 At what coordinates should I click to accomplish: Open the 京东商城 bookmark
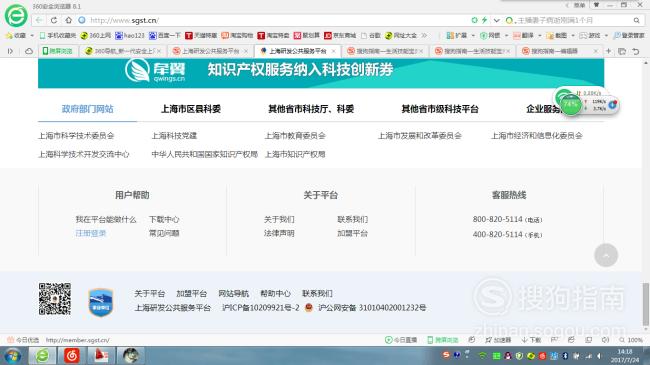pyautogui.click(x=340, y=36)
